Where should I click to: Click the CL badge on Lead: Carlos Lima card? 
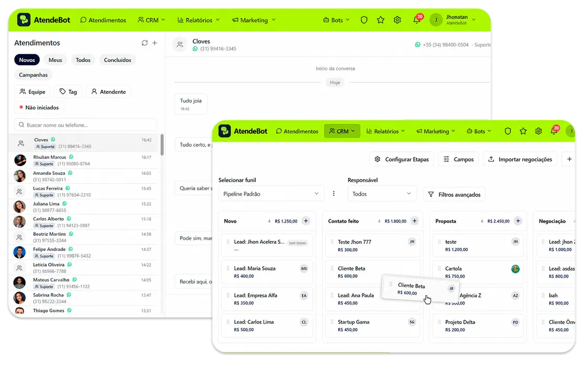pyautogui.click(x=304, y=322)
